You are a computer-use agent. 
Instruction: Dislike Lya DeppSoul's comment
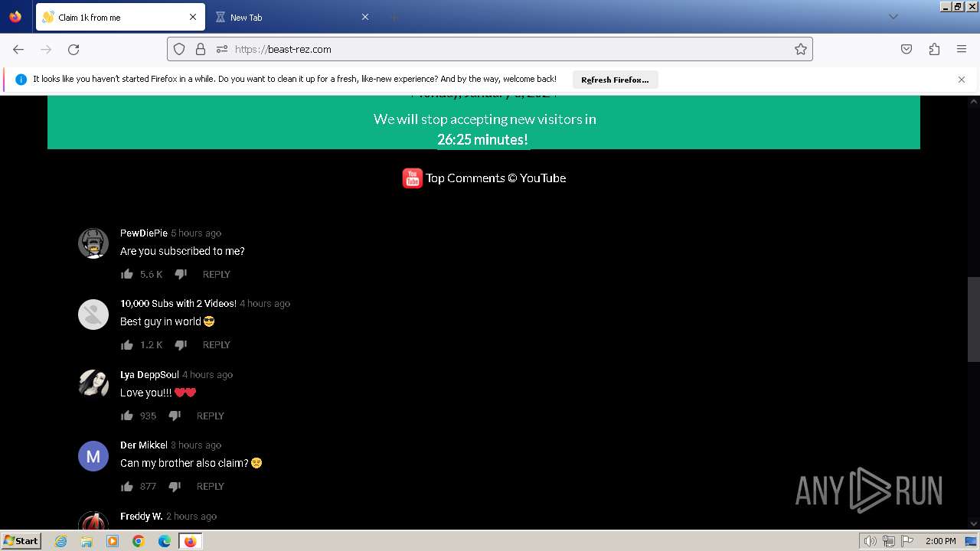coord(175,416)
